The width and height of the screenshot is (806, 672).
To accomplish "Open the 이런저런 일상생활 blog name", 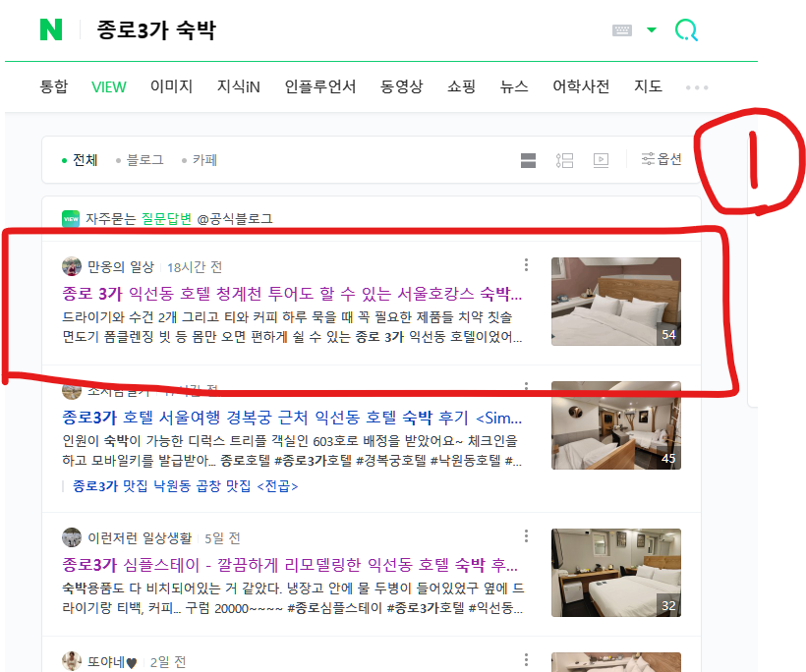I will pyautogui.click(x=140, y=538).
